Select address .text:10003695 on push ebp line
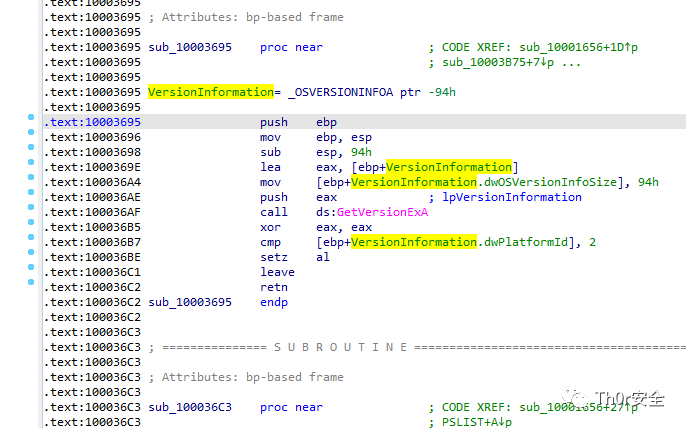This screenshot has width=686, height=428. point(92,122)
